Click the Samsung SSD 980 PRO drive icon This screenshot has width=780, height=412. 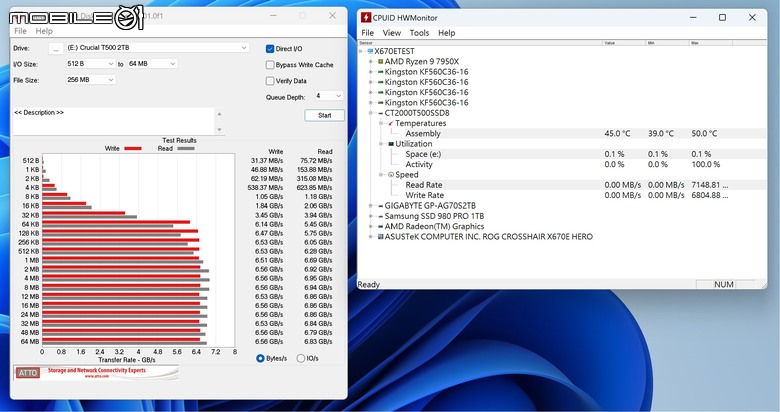coord(381,216)
